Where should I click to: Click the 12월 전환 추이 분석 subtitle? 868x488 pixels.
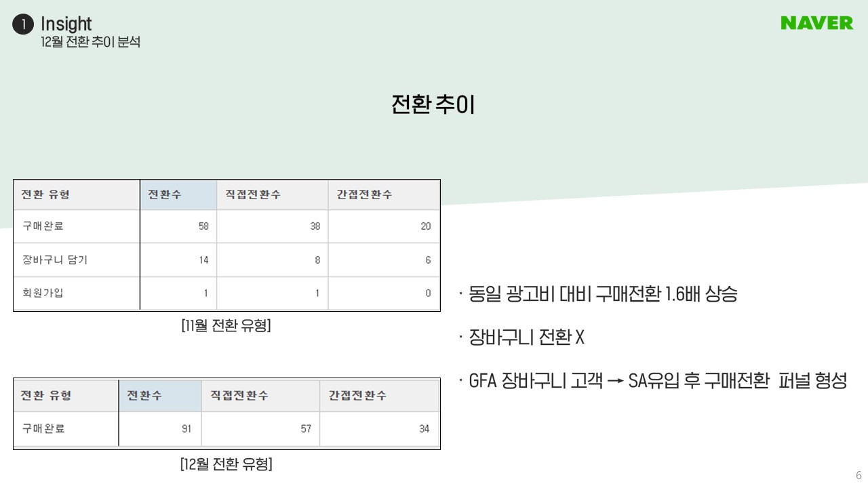coord(90,42)
